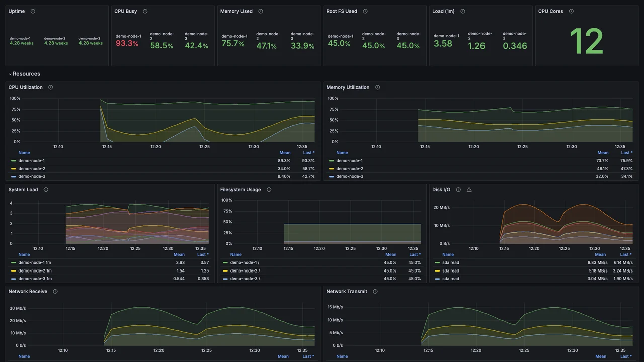Toggle demo-node-1 series in CPU Utilization legend

pos(31,161)
